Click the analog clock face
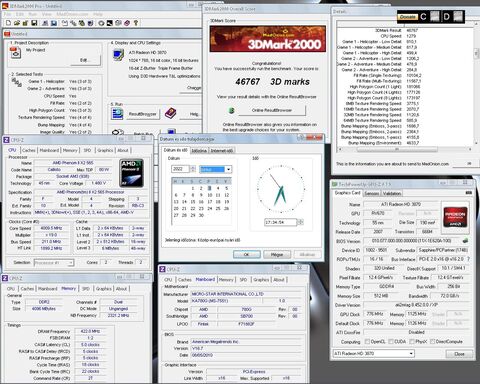This screenshot has width=480, height=384. (x=280, y=189)
